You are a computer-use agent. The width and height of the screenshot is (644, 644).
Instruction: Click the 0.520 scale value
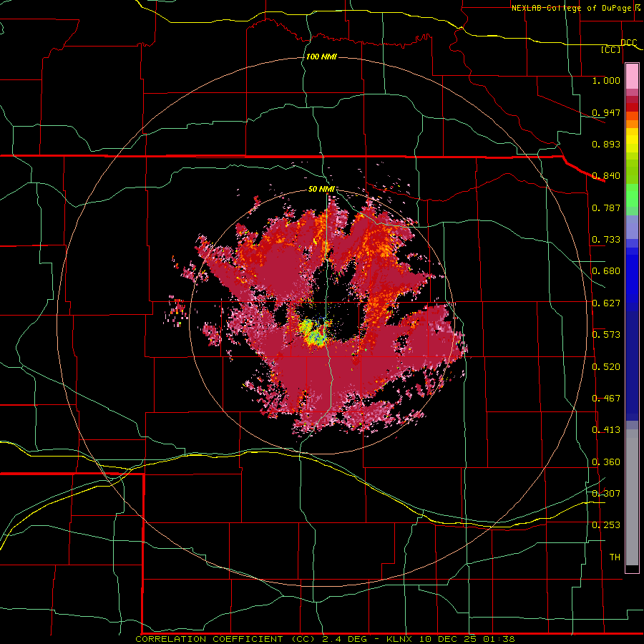pos(606,367)
